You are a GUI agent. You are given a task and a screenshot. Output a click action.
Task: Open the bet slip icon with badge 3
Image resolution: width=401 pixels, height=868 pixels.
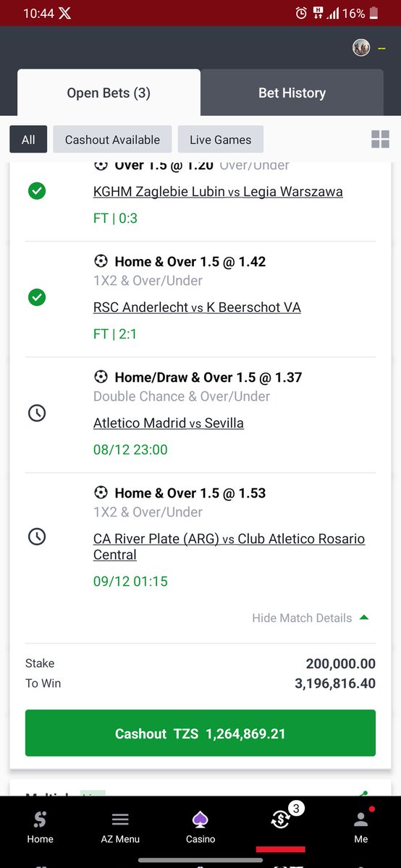[x=281, y=819]
